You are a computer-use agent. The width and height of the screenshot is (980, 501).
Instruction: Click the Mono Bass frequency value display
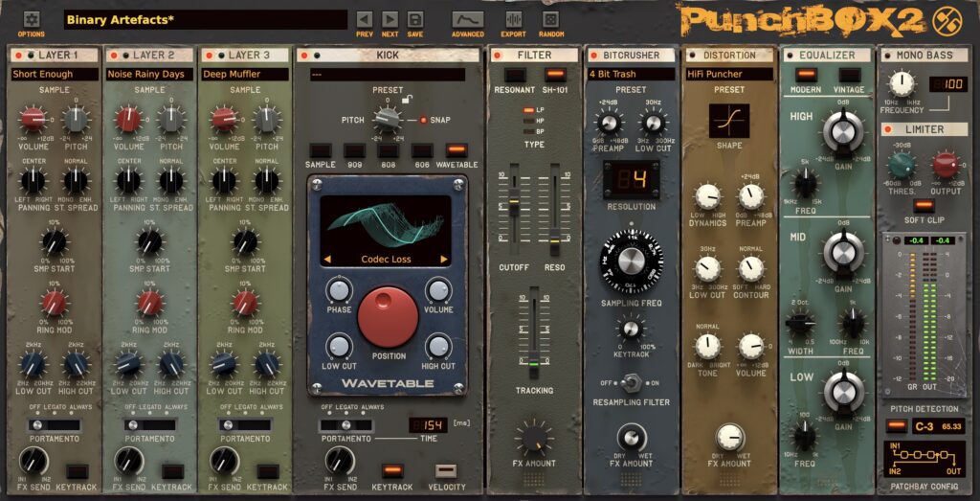[947, 83]
